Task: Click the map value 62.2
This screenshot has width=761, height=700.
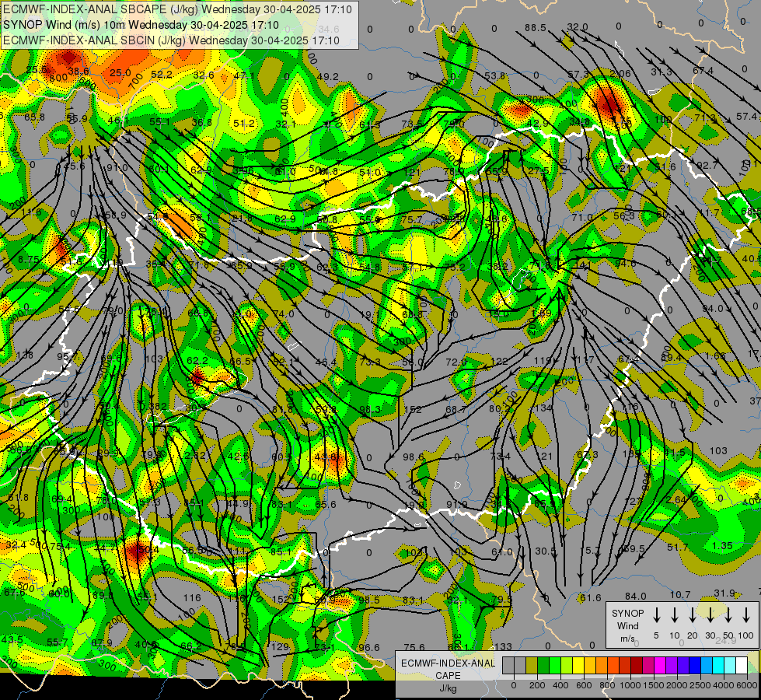Action: 197,360
